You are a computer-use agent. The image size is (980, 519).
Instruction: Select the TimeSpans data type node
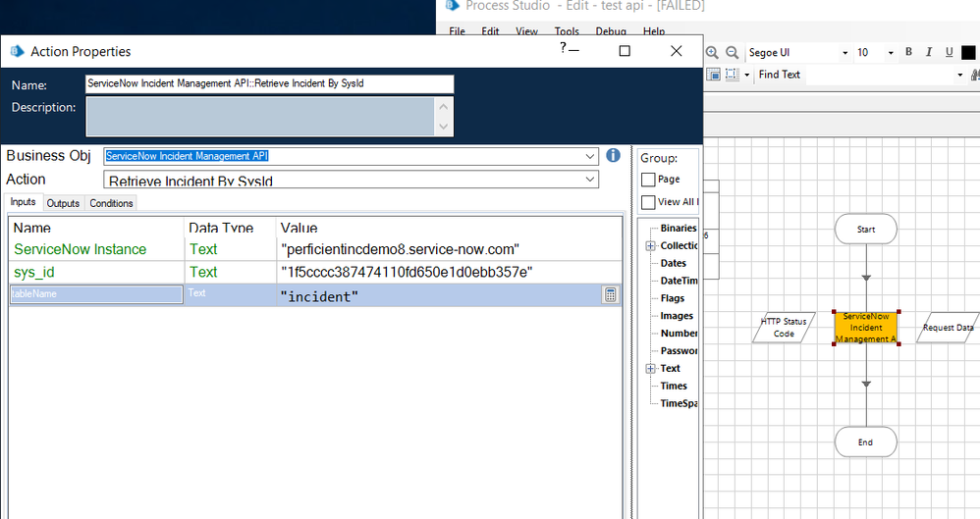click(679, 403)
